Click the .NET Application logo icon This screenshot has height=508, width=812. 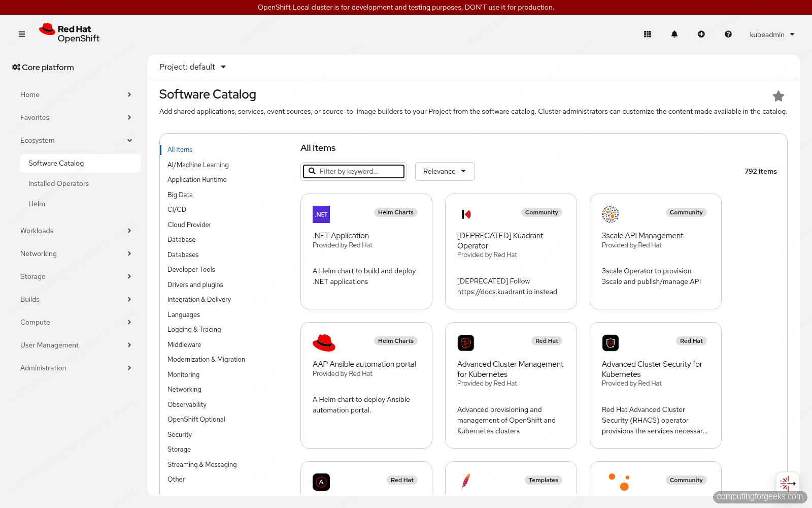(x=321, y=214)
